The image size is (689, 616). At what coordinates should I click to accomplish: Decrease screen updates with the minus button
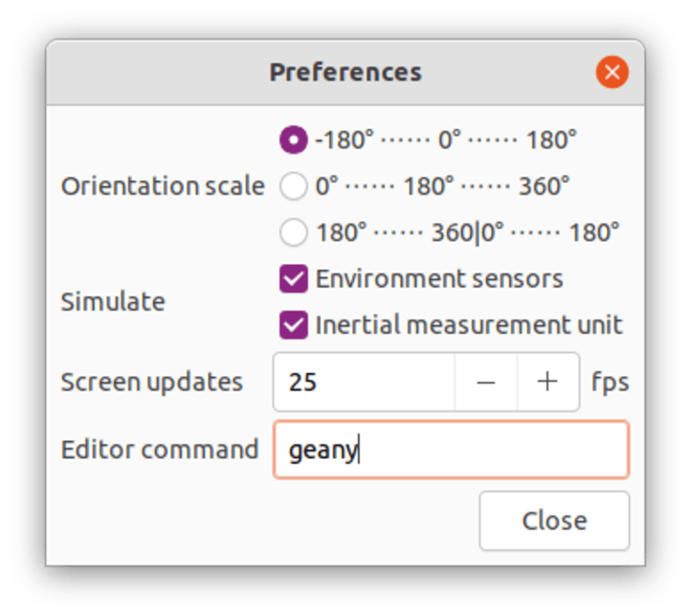click(x=486, y=382)
